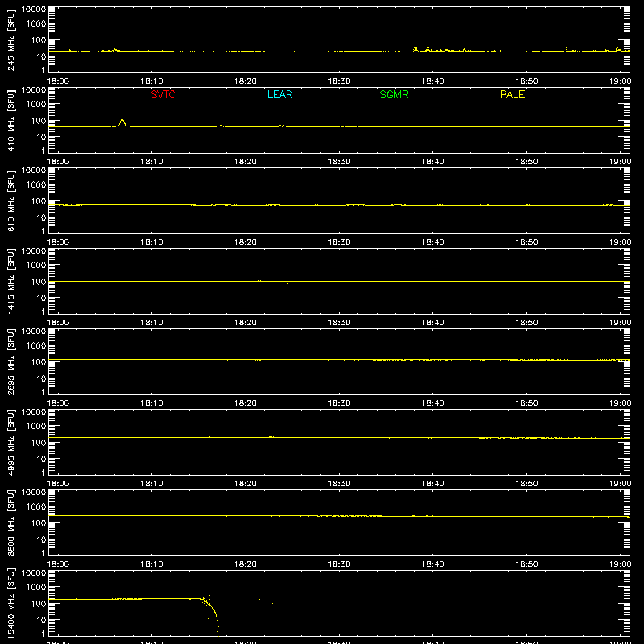Click the 18:00 label under the 245 MHz plot

pyautogui.click(x=58, y=81)
